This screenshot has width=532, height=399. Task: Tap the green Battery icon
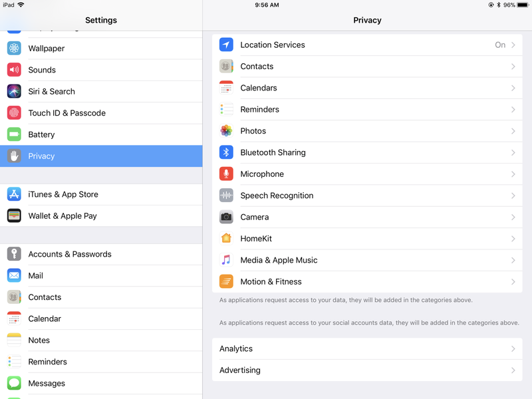pyautogui.click(x=14, y=134)
